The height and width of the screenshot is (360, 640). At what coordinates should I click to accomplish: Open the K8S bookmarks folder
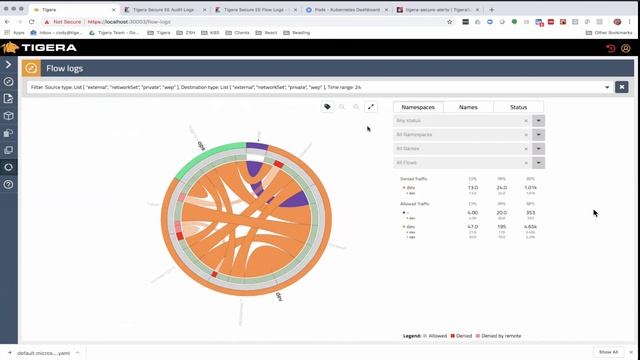pos(210,33)
